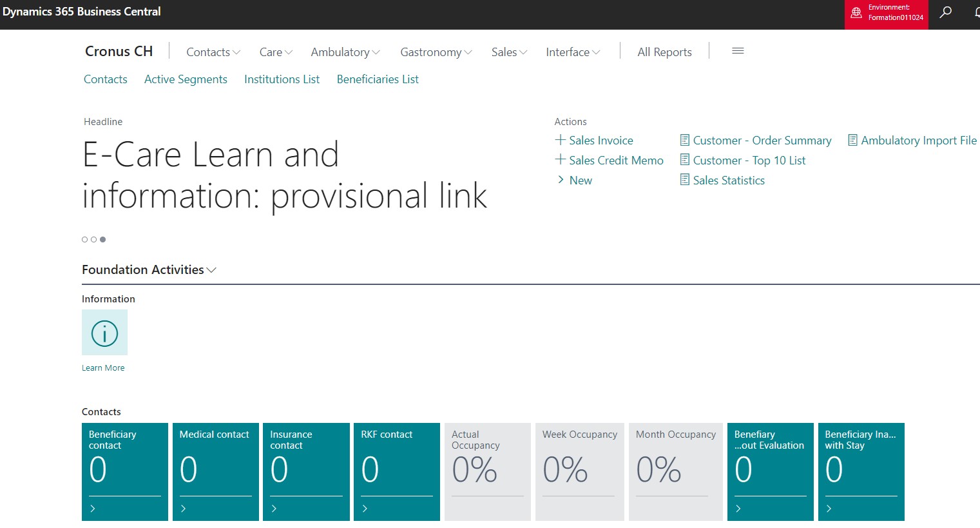Open the hamburger more-options menu icon
The height and width of the screenshot is (528, 980).
click(x=738, y=51)
